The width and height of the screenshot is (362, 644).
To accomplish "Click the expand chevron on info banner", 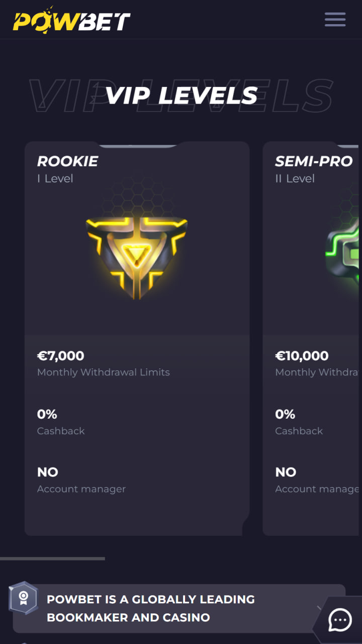I will point(319,608).
